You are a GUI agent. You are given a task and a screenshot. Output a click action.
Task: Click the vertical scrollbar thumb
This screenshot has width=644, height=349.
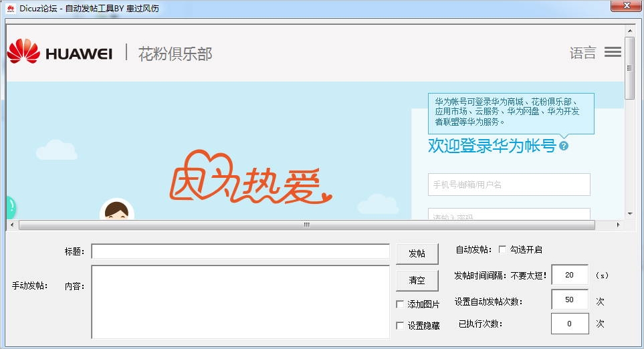tap(630, 68)
